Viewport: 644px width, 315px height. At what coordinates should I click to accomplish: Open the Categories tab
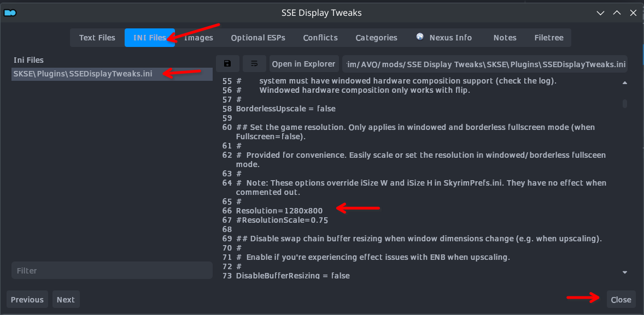pos(376,38)
